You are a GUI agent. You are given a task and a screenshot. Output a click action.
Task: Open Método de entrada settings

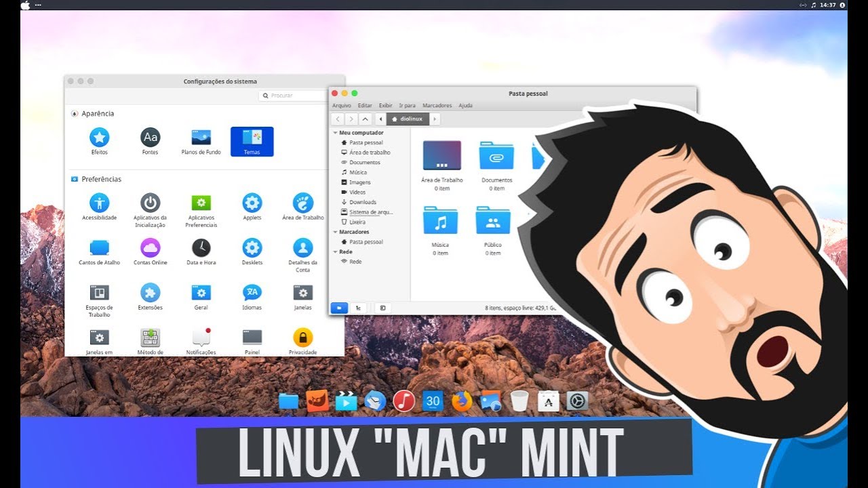coord(151,342)
